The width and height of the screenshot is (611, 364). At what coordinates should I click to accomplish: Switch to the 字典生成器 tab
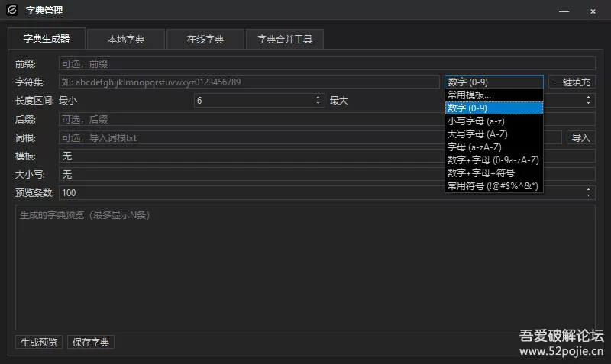click(47, 39)
